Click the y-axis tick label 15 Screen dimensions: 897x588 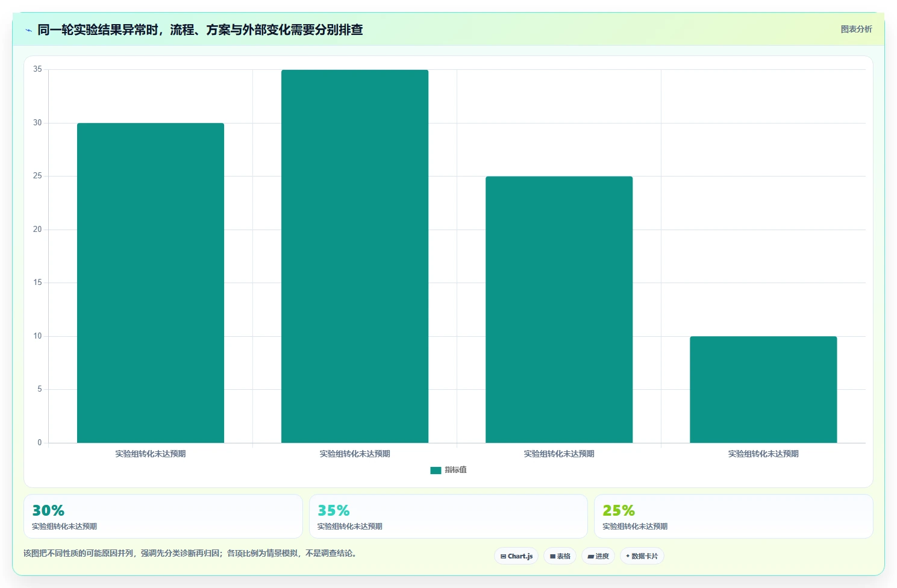pos(37,283)
